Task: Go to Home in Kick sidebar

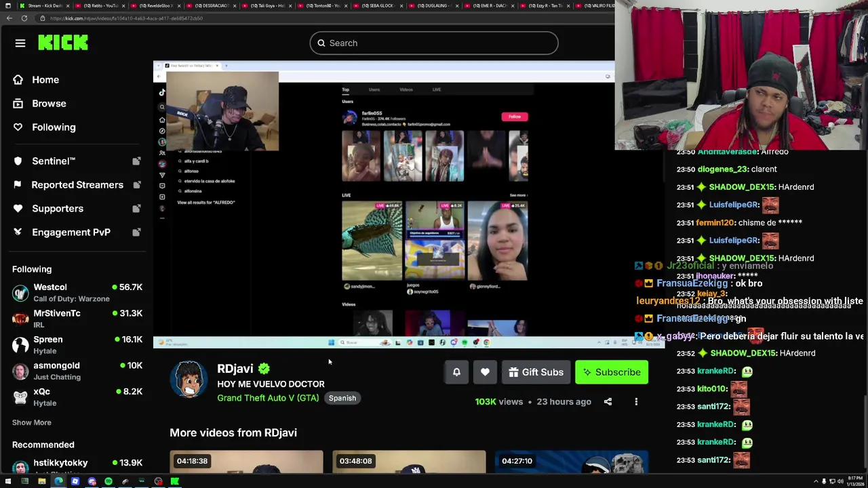Action: point(45,80)
